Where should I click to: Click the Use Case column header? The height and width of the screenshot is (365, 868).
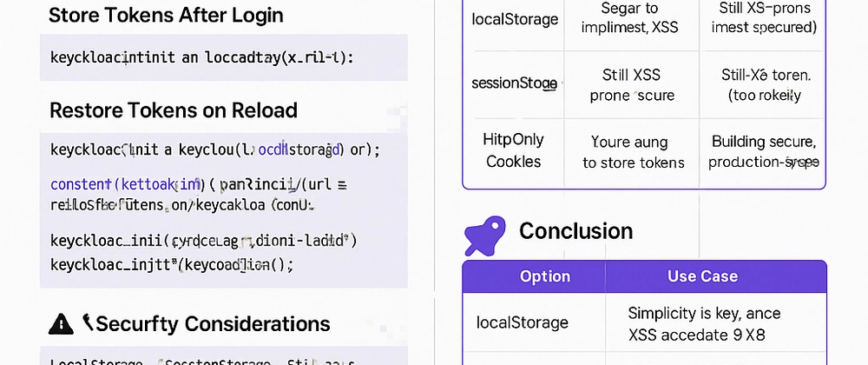tap(702, 276)
